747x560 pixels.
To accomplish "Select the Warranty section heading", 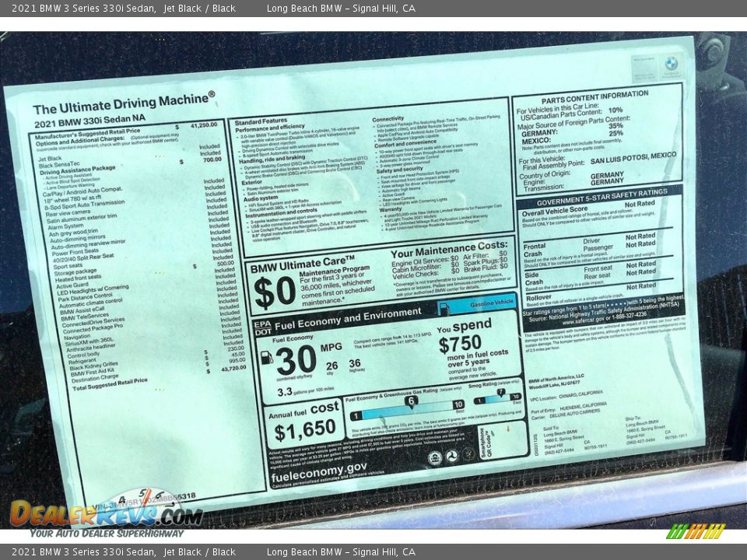I will 390,209.
